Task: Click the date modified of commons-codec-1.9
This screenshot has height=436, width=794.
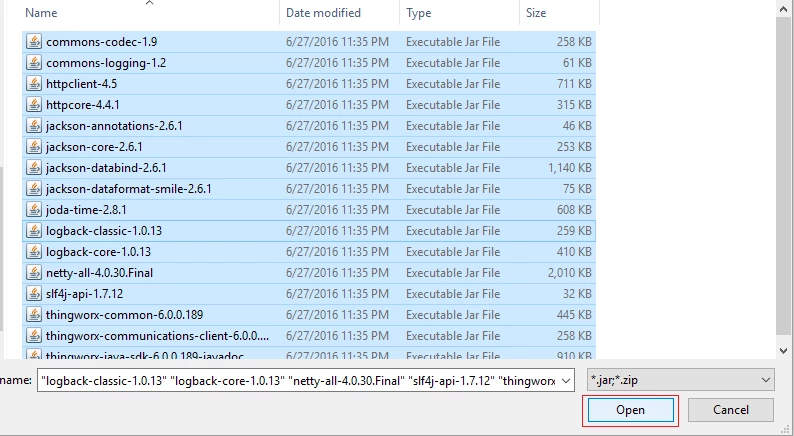Action: point(337,42)
